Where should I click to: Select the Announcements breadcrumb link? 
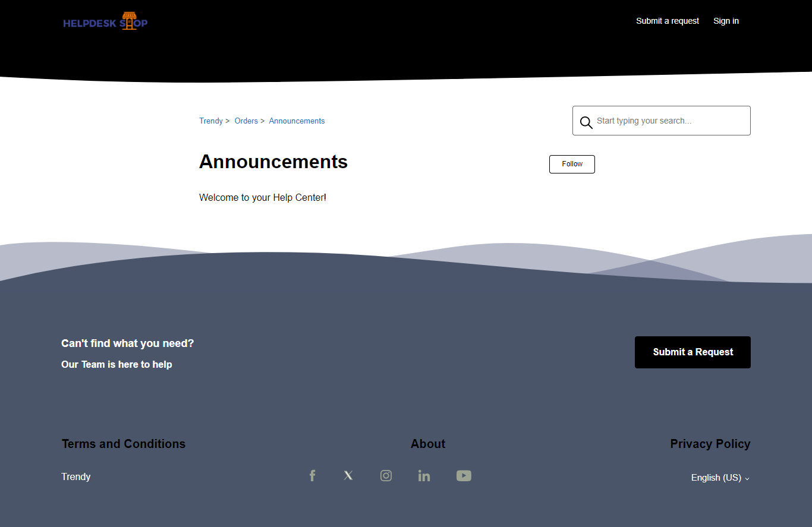[x=297, y=121]
